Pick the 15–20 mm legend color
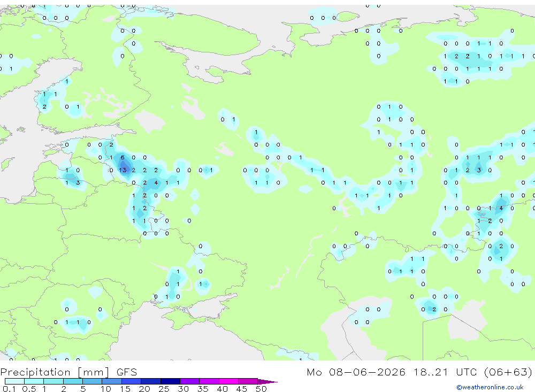This screenshot has height=392, width=535. [131, 381]
